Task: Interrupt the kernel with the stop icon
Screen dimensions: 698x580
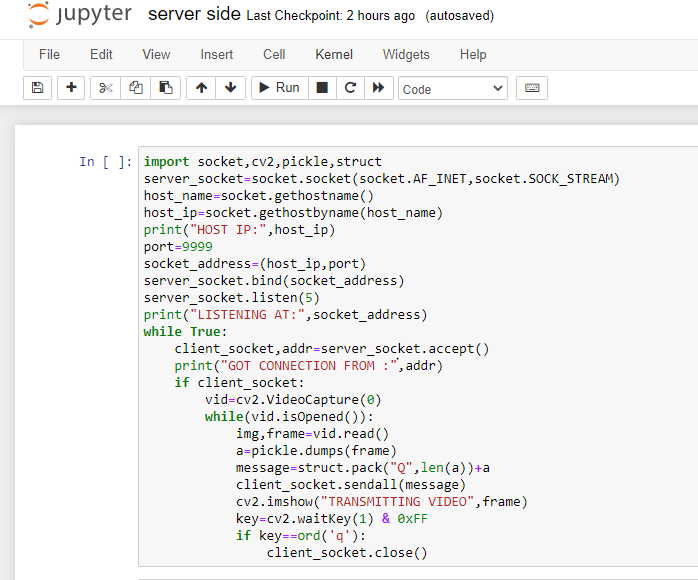Action: click(x=321, y=88)
